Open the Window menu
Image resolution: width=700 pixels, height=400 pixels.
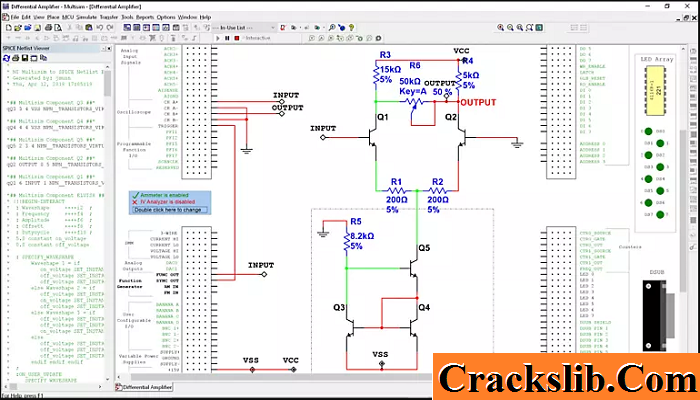tap(188, 17)
